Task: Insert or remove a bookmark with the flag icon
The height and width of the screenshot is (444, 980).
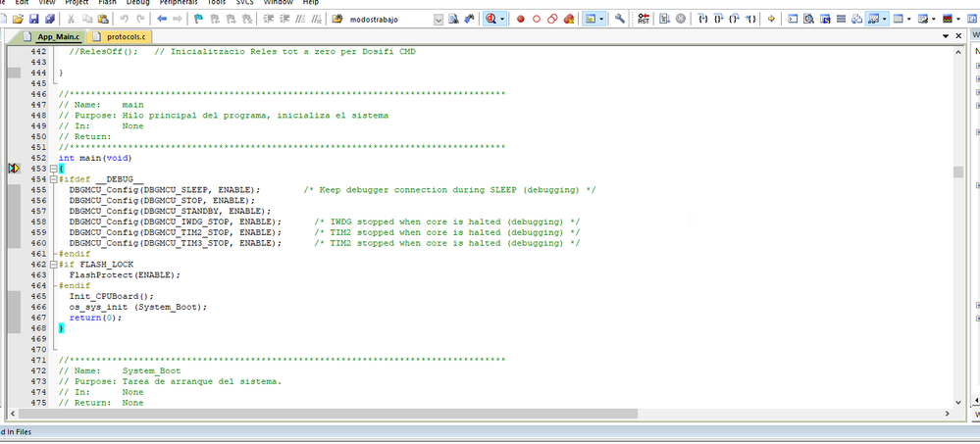Action: coord(198,19)
